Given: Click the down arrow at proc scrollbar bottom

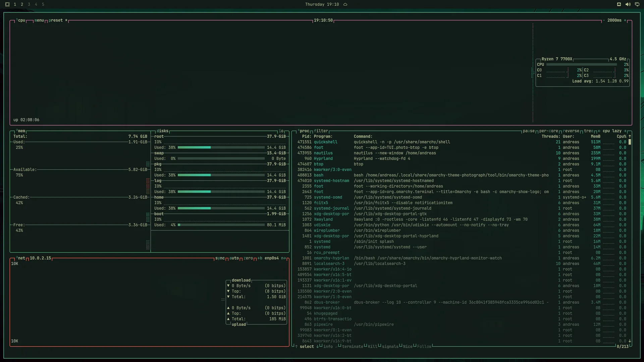Looking at the screenshot, I should (630, 341).
